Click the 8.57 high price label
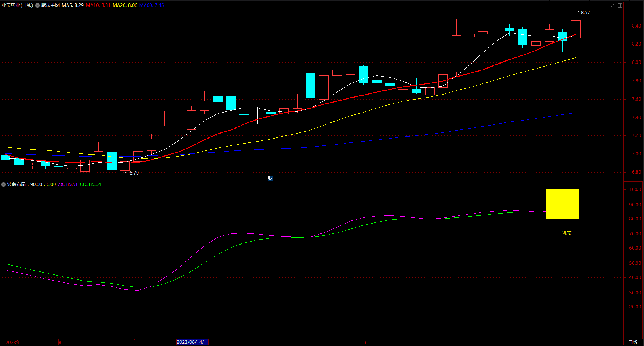The height and width of the screenshot is (346, 644). tap(585, 13)
